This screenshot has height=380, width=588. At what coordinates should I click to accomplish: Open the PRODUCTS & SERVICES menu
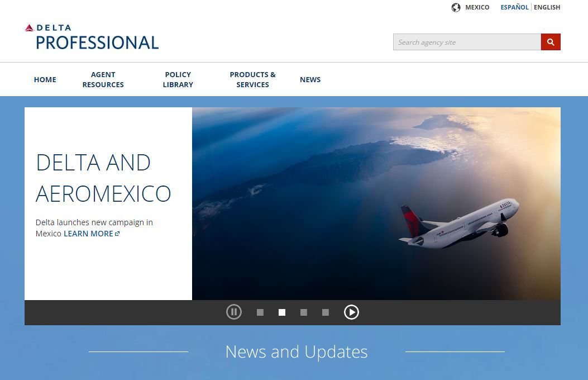pos(252,79)
